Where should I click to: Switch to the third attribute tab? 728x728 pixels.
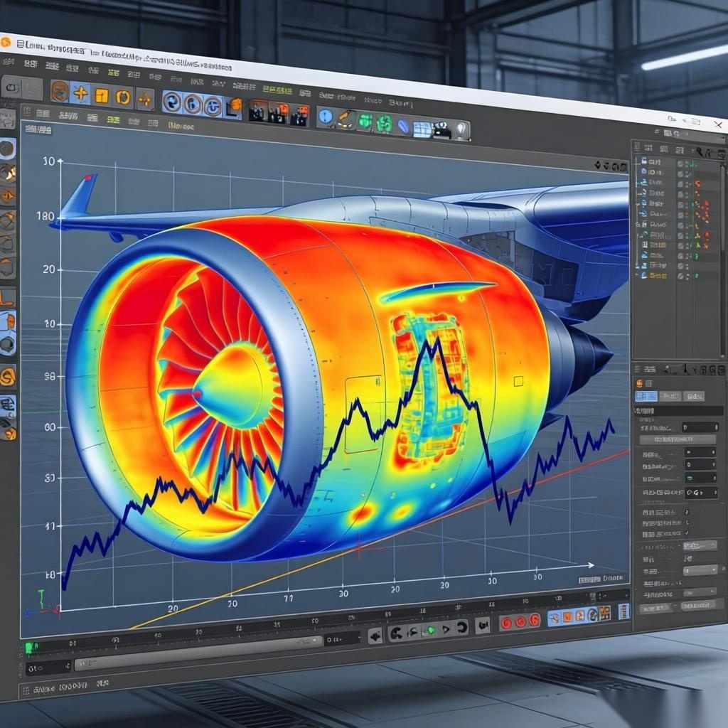coord(694,396)
